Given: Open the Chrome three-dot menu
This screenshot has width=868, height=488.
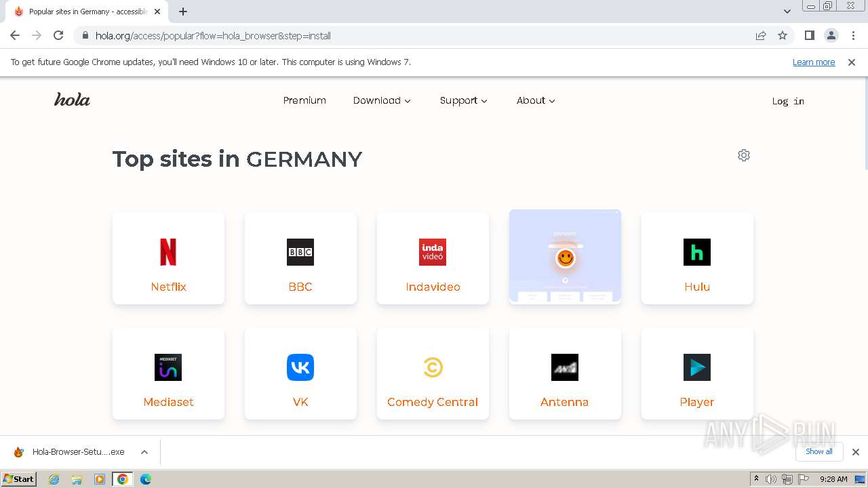Looking at the screenshot, I should tap(853, 35).
